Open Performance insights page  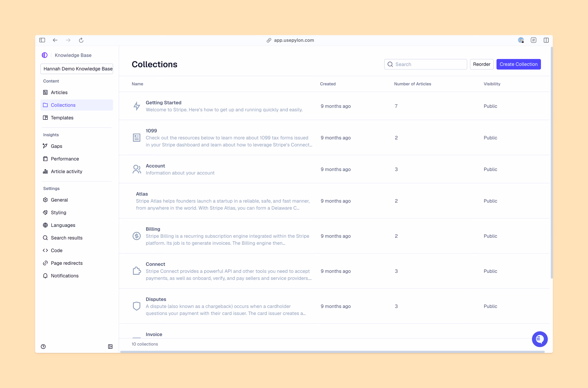[77, 159]
